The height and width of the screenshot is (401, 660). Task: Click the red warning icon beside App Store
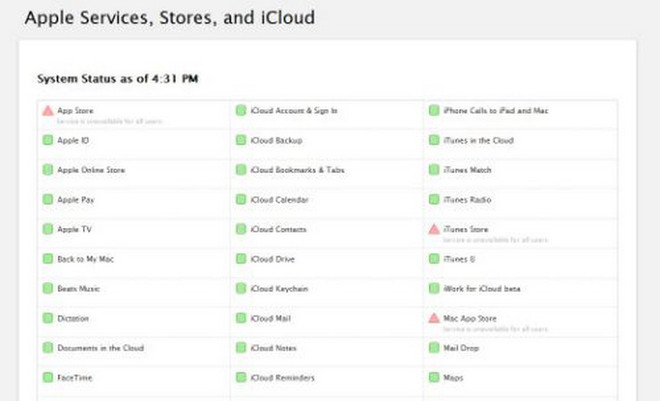pos(47,111)
